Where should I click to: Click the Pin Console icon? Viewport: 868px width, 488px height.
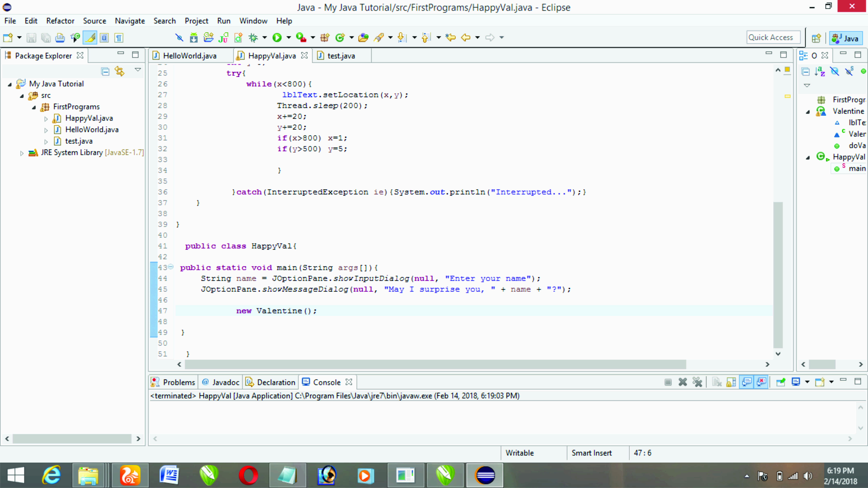tap(781, 382)
